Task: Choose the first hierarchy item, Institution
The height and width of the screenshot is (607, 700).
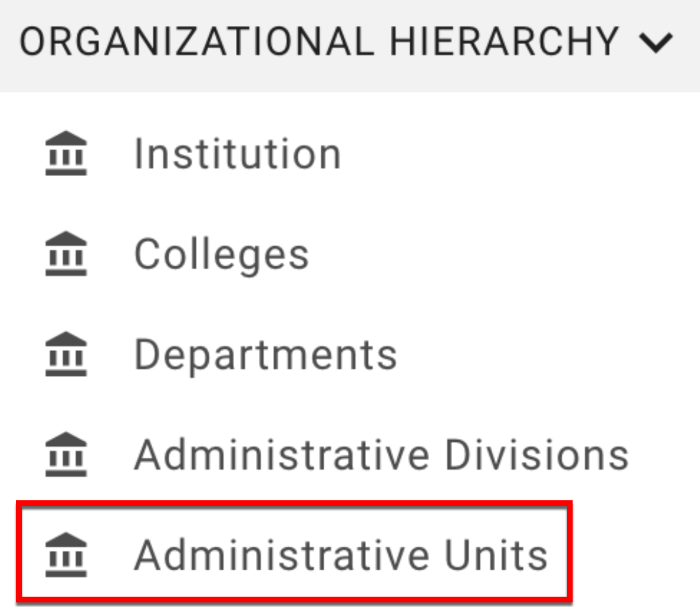Action: click(x=238, y=154)
